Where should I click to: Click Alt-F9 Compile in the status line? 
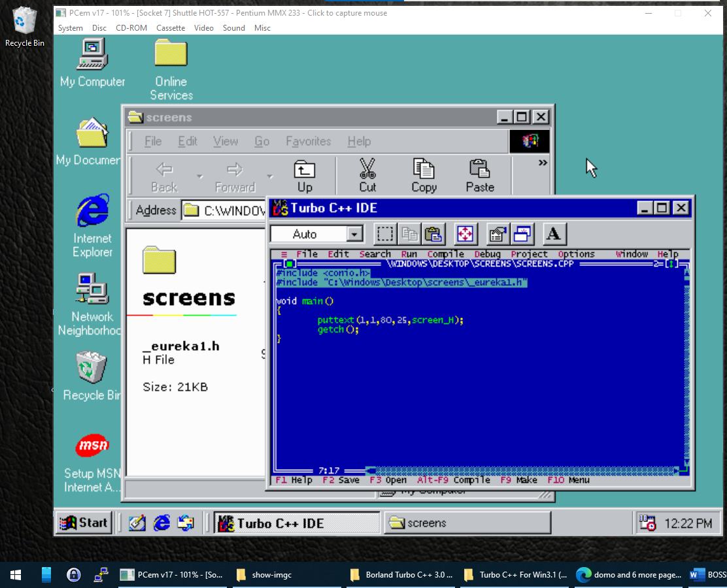pyautogui.click(x=454, y=480)
